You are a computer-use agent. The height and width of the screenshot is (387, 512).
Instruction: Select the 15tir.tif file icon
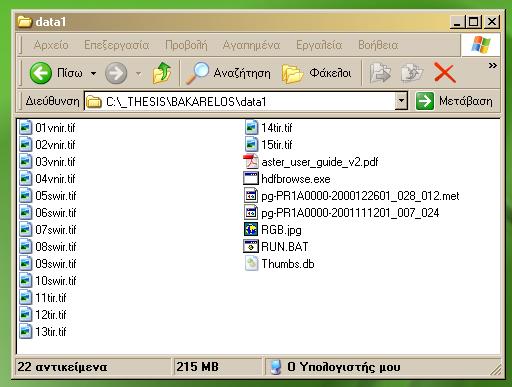click(251, 145)
